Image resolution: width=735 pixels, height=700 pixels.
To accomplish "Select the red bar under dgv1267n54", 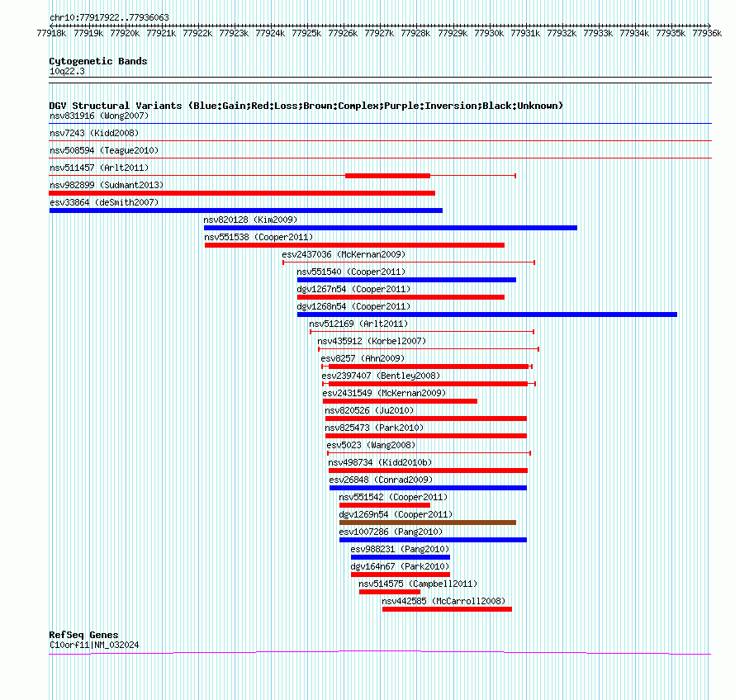I will 401,297.
